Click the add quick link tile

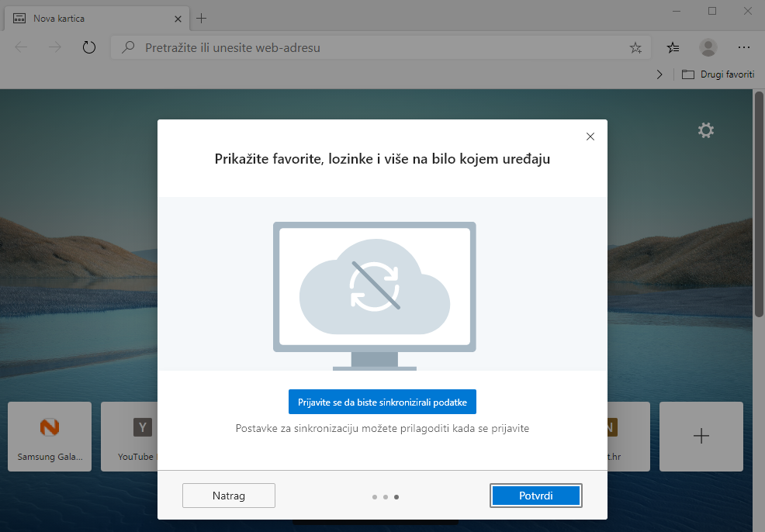tap(701, 436)
